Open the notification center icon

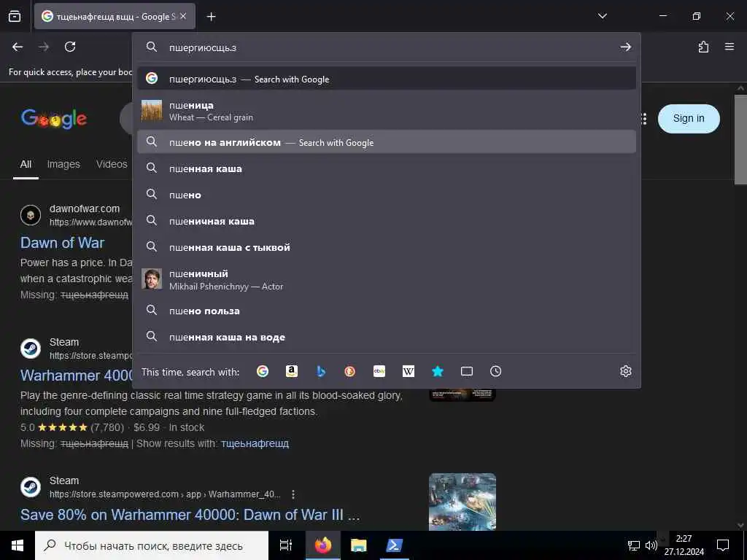pyautogui.click(x=723, y=545)
